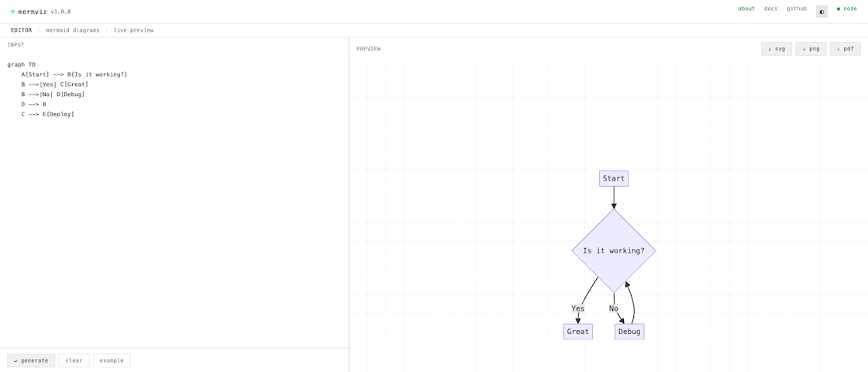Click the 'D --> B' code line
The height and width of the screenshot is (372, 868).
point(34,105)
